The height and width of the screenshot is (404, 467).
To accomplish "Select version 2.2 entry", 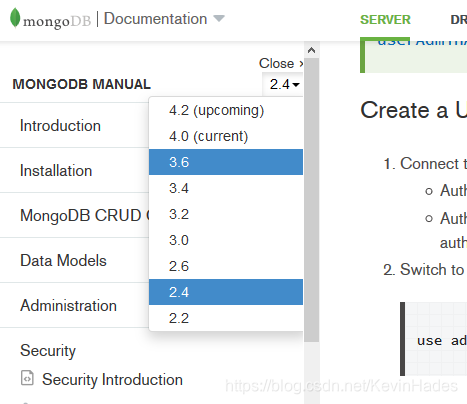I will coord(226,318).
